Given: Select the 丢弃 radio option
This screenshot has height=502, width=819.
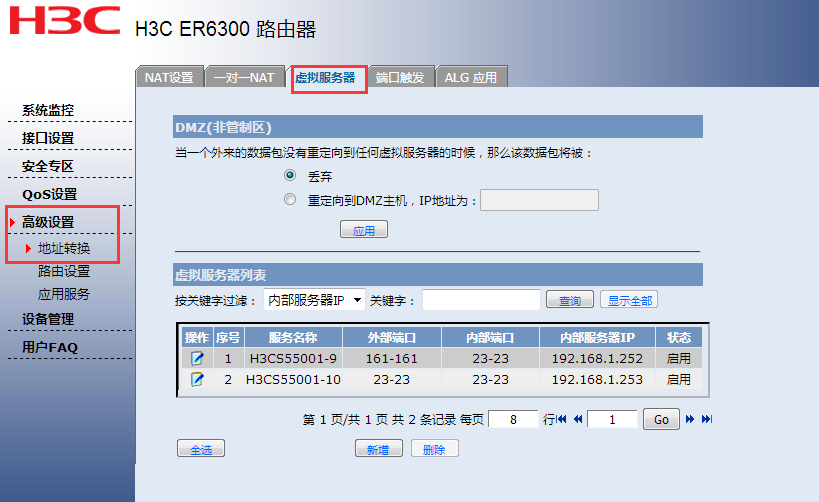Looking at the screenshot, I should [290, 175].
